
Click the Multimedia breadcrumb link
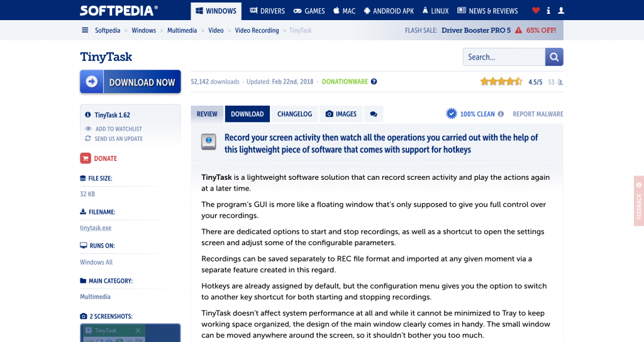[182, 30]
